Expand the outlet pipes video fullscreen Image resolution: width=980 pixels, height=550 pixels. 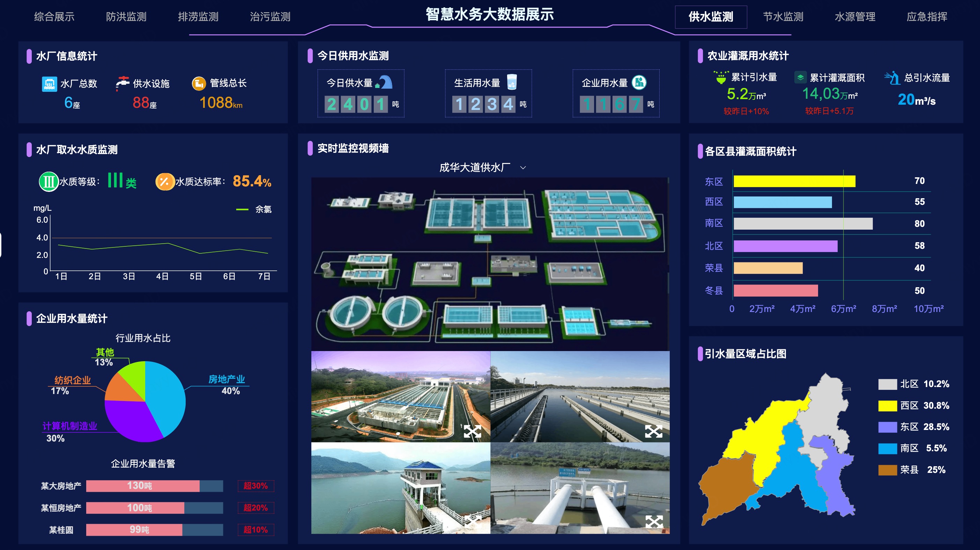click(x=654, y=522)
